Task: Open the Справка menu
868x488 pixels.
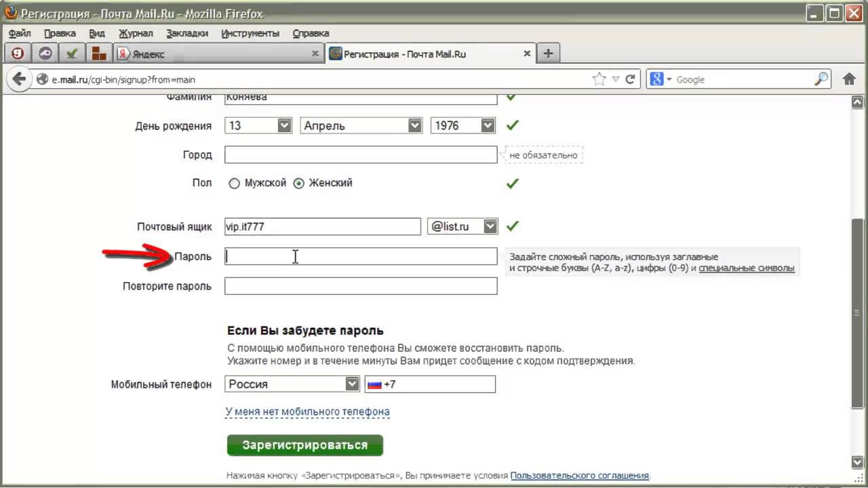Action: (x=311, y=33)
